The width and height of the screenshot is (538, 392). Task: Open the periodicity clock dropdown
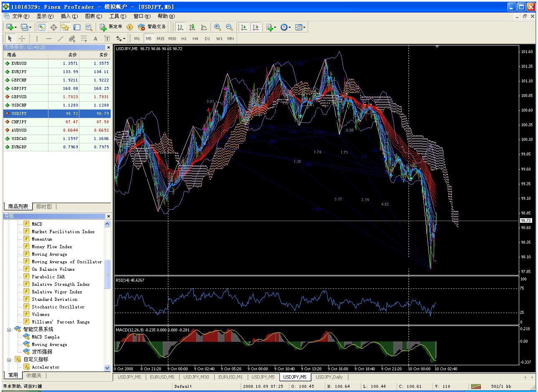pyautogui.click(x=286, y=27)
